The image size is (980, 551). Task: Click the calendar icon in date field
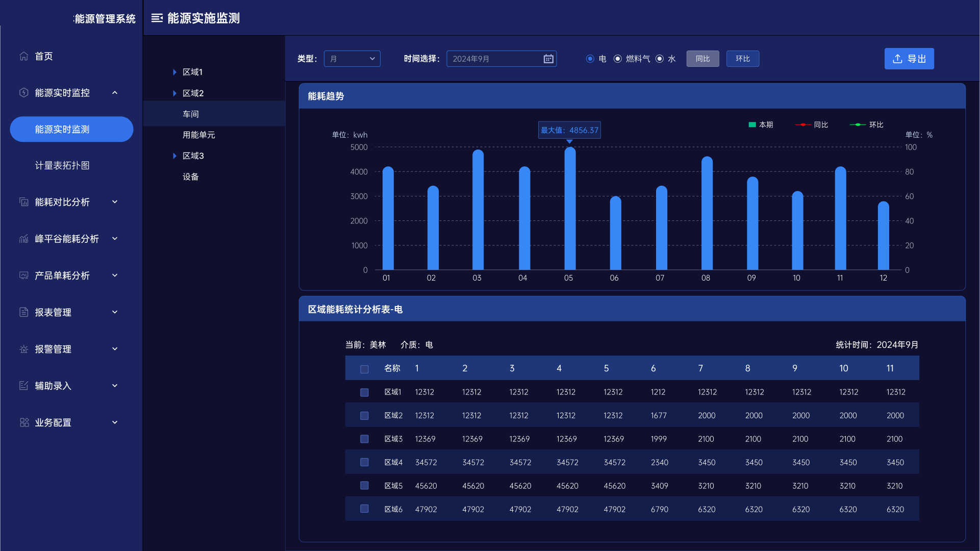point(548,59)
